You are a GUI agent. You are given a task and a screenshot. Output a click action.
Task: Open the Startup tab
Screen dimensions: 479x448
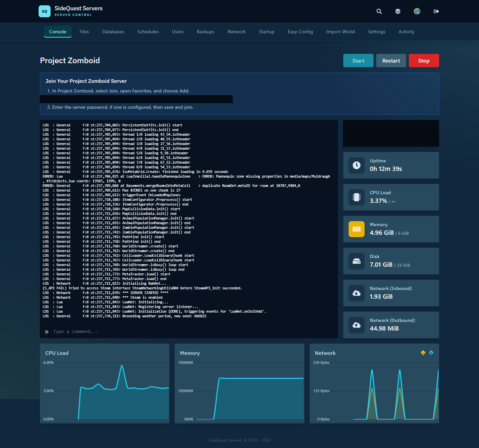267,32
